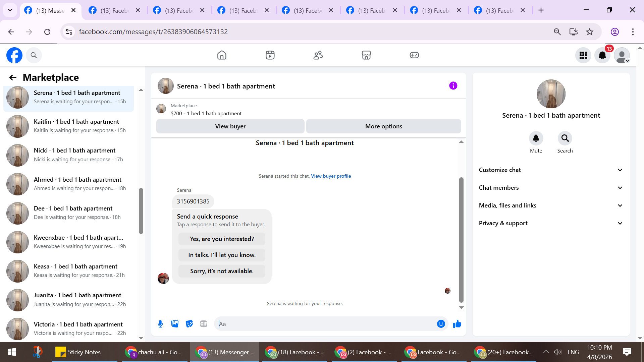Send a thumbs-up like
This screenshot has height=362, width=644.
(457, 324)
